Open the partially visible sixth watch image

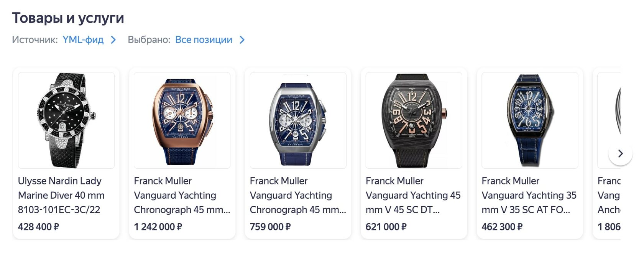tap(609, 120)
